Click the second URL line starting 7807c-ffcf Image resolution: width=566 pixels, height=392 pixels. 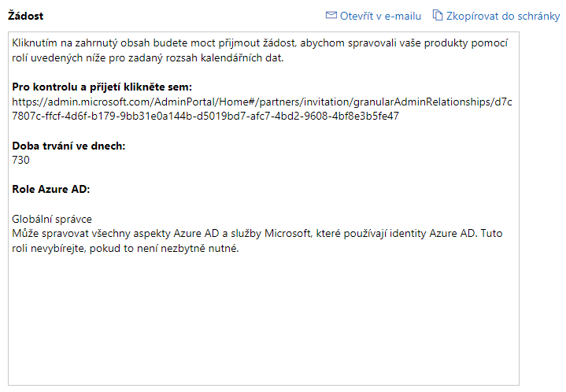pos(205,116)
